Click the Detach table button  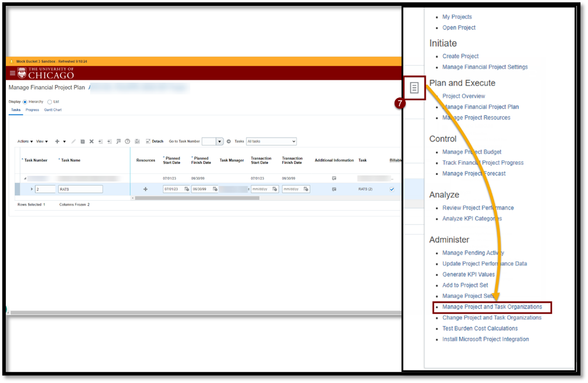[155, 141]
